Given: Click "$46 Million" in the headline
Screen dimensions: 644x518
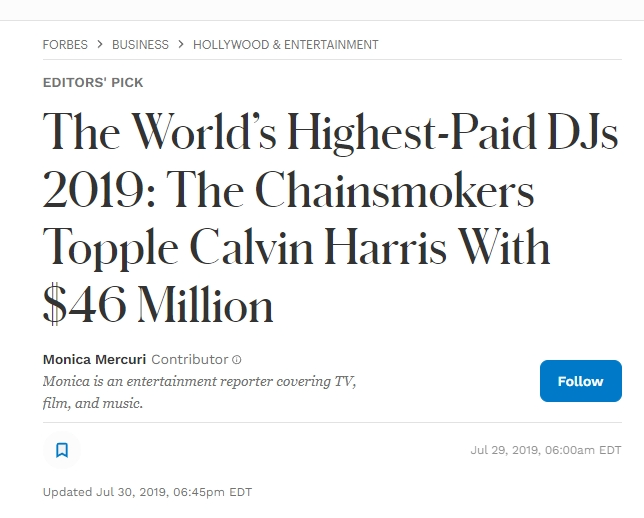Looking at the screenshot, I should point(158,305).
